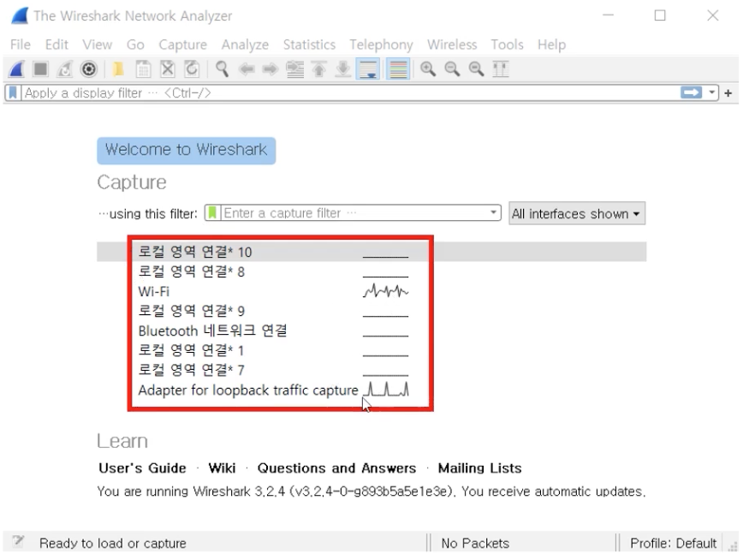Open a capture file folder icon
The height and width of the screenshot is (560, 743).
point(118,69)
